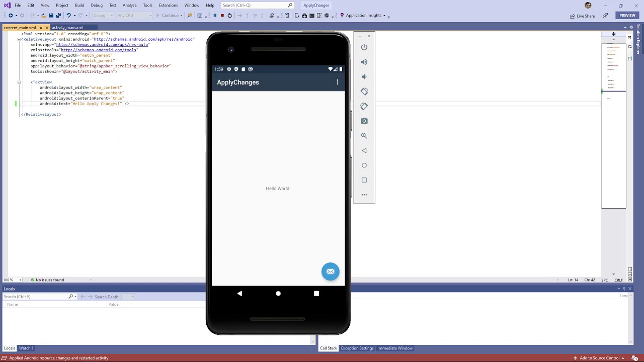Open Any CPU platform dropdown
Screen dimensions: 644x362
tap(134, 16)
